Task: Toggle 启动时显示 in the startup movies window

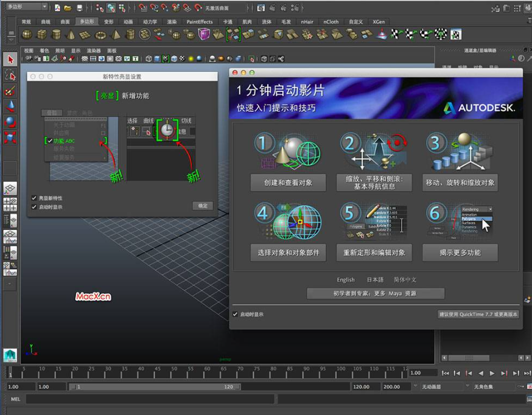Action: 235,315
